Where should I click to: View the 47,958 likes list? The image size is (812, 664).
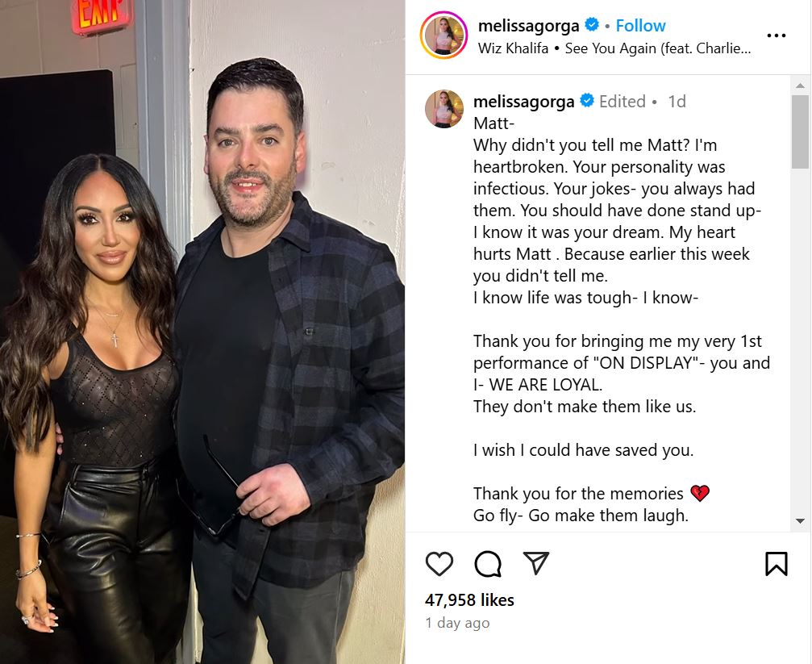pos(469,599)
